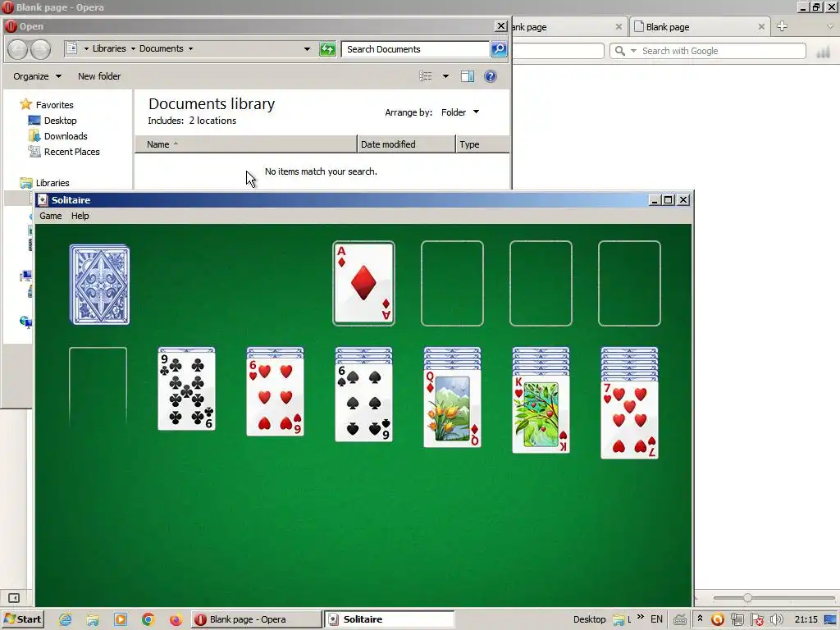The width and height of the screenshot is (840, 630).
Task: Open the view options dropdown arrow
Action: pyautogui.click(x=445, y=76)
